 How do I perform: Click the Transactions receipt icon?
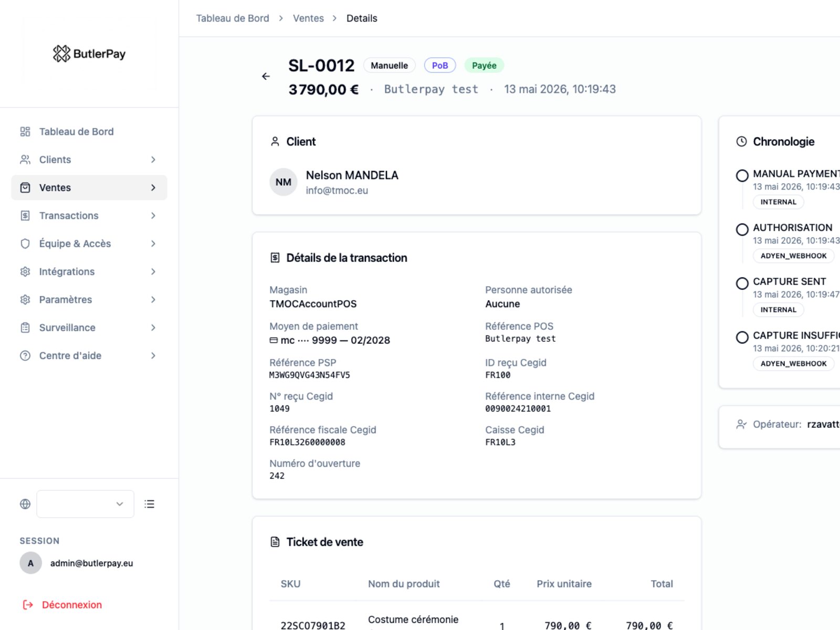(25, 216)
